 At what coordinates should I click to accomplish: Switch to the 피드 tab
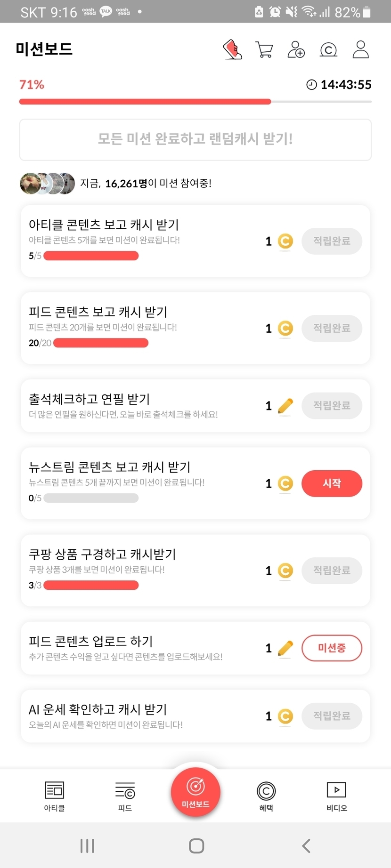click(x=125, y=796)
